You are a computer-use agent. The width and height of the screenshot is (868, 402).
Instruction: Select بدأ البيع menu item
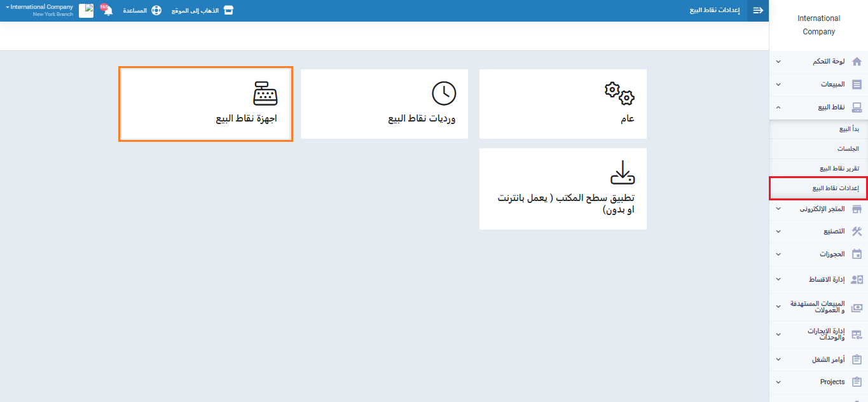pos(849,129)
